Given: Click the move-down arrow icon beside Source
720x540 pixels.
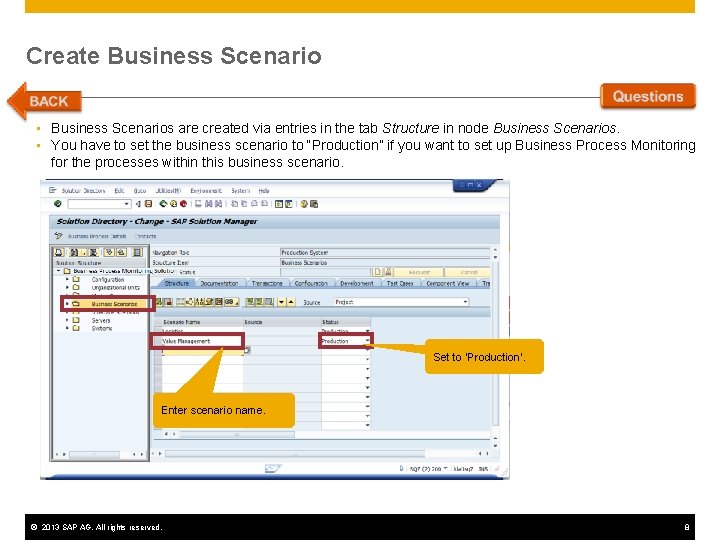Looking at the screenshot, I should [x=281, y=302].
